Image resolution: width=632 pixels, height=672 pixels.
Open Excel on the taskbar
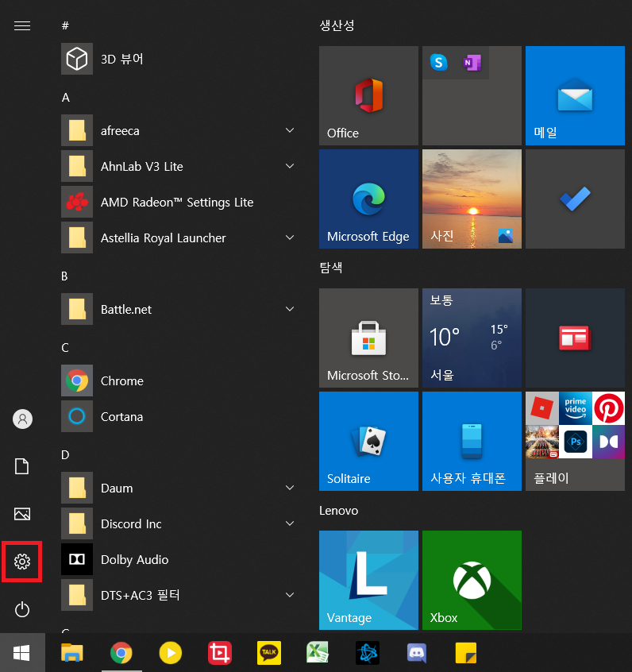click(318, 653)
